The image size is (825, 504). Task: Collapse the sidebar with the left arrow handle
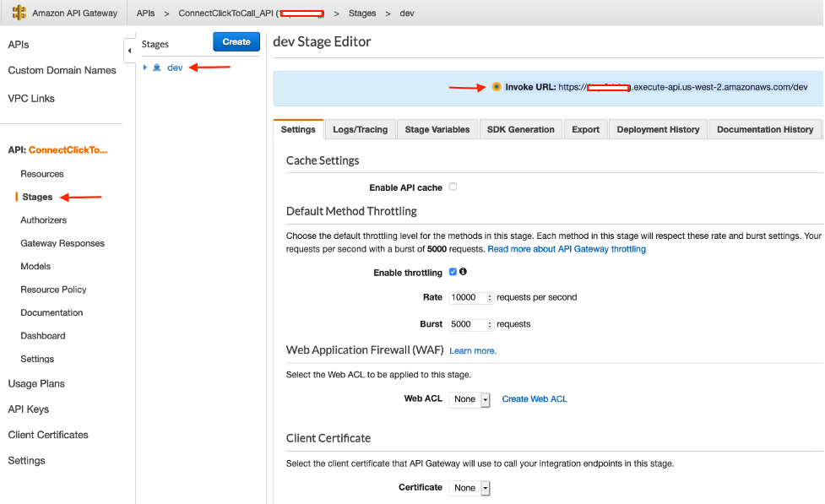coord(129,51)
